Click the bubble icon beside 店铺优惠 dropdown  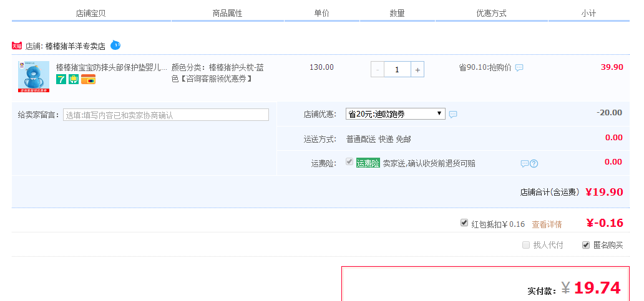click(453, 115)
